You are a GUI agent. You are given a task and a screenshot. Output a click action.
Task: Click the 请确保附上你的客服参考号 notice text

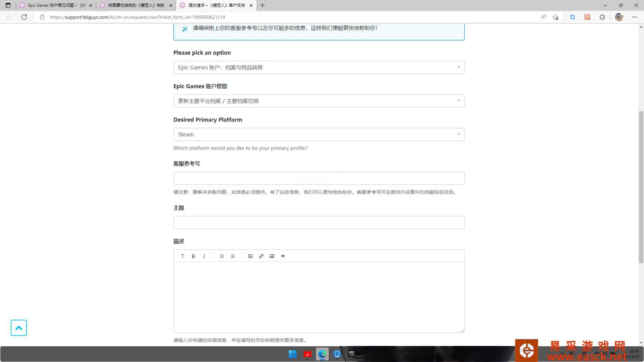point(285,28)
